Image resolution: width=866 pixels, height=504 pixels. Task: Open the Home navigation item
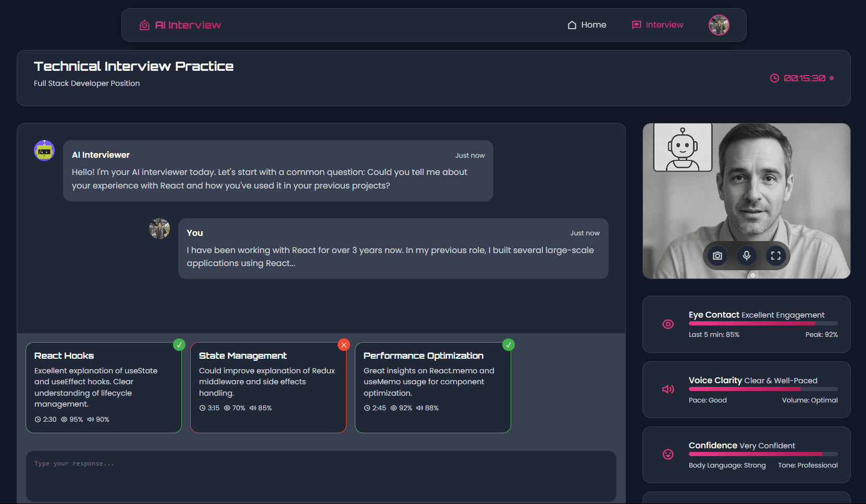587,24
